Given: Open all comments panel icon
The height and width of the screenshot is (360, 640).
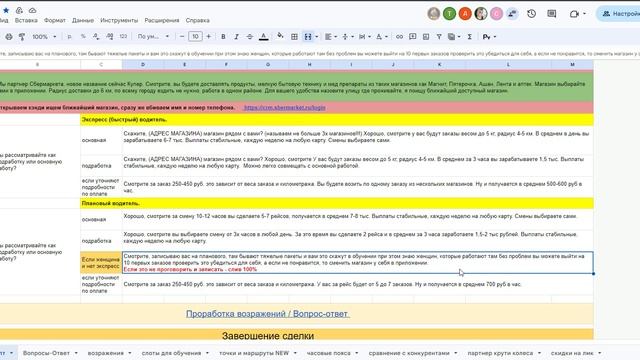Looking at the screenshot, I should pyautogui.click(x=551, y=13).
